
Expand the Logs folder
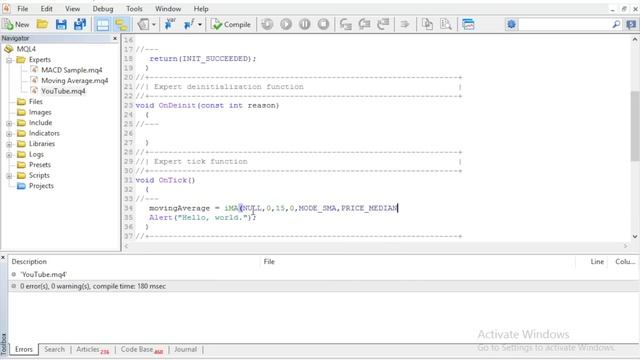pos(9,155)
